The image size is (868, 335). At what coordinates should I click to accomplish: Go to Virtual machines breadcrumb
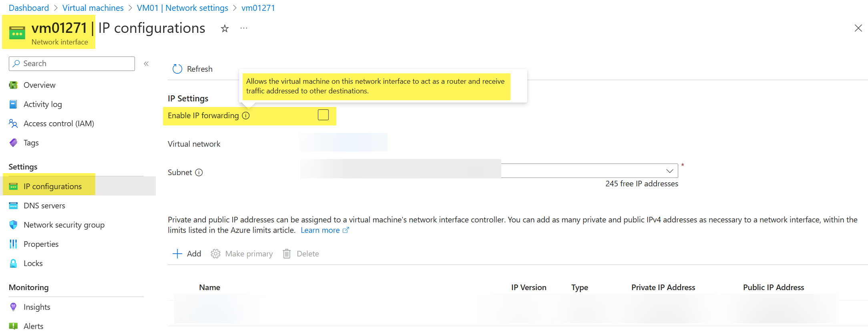coord(93,8)
